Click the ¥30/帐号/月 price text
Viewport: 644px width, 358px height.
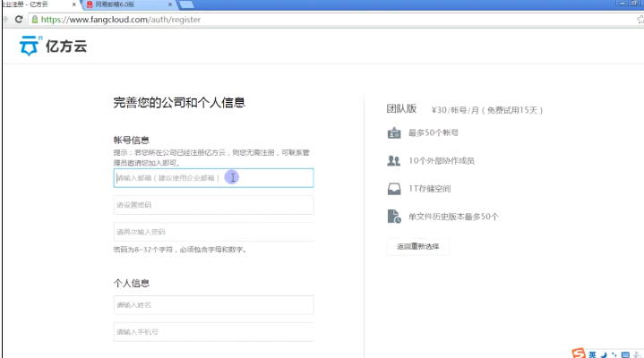456,110
